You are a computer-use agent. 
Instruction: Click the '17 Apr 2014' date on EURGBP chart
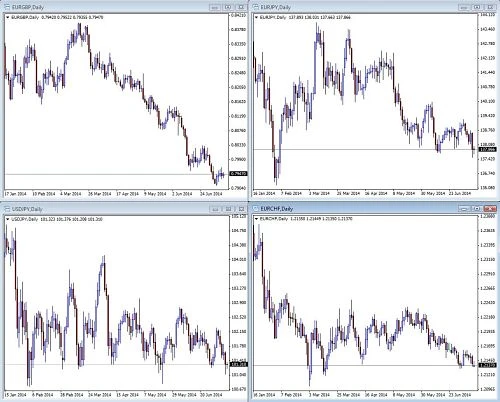[x=127, y=194]
